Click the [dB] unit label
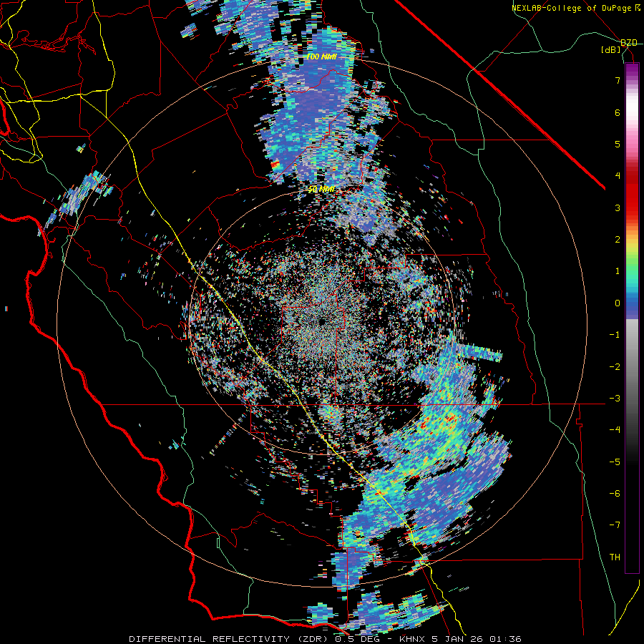Viewport: 644px width, 644px height. pyautogui.click(x=611, y=49)
